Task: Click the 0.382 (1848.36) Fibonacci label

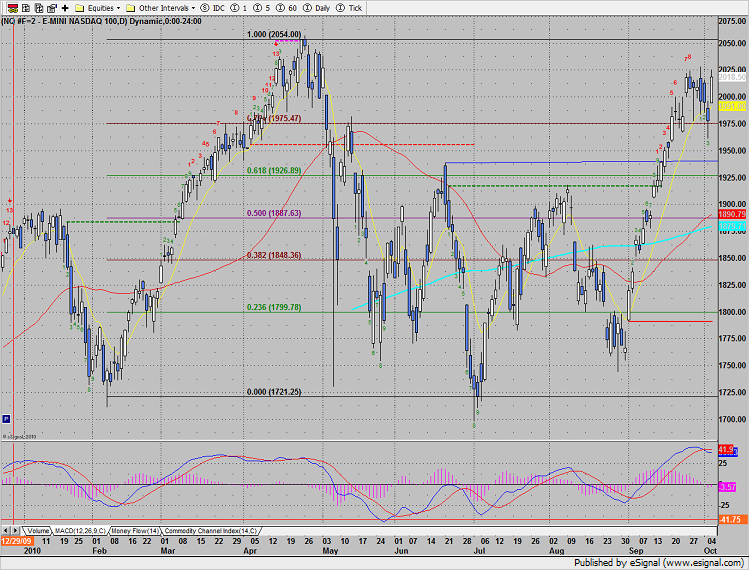Action: click(x=274, y=255)
